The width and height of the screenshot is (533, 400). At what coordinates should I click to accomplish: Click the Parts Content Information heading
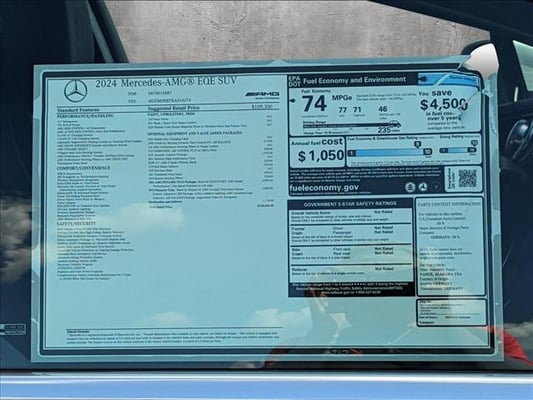coord(449,204)
